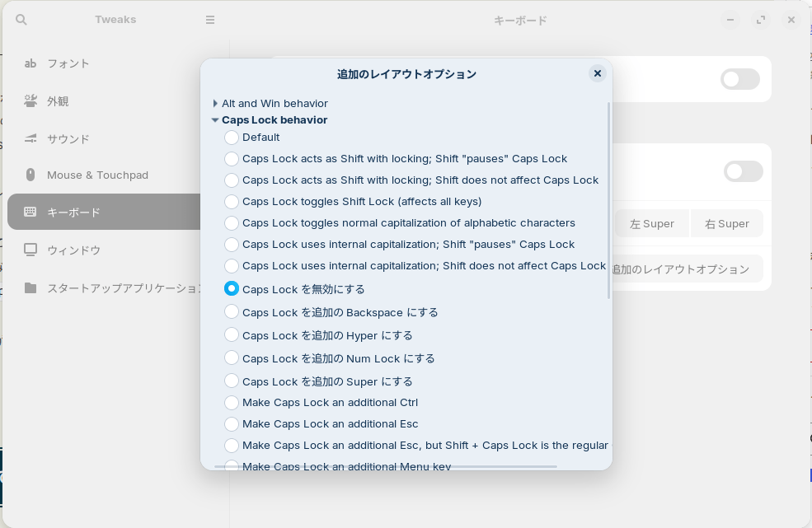Select 'Caps Lock を追加の Num Lock にする'

pos(232,357)
